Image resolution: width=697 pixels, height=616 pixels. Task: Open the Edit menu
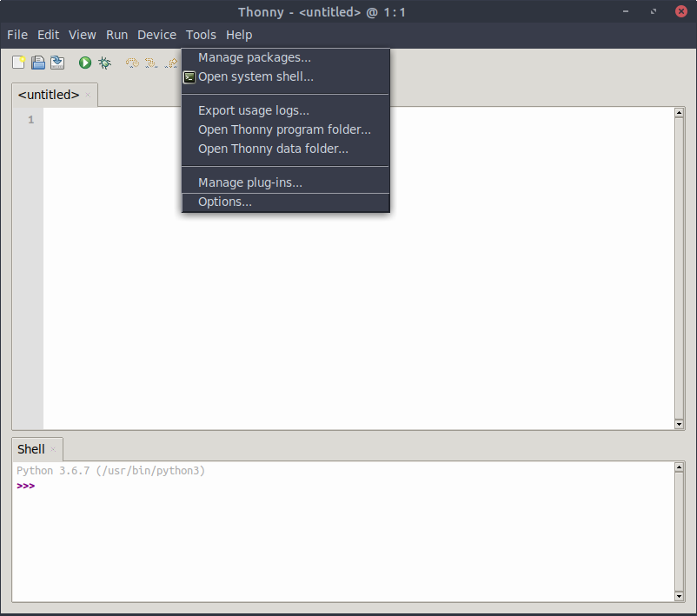point(48,35)
